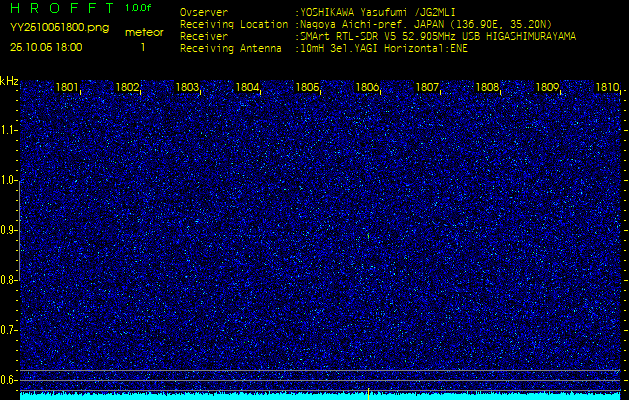Click the 1808 time tick label
This screenshot has width=629, height=400.
[x=487, y=88]
